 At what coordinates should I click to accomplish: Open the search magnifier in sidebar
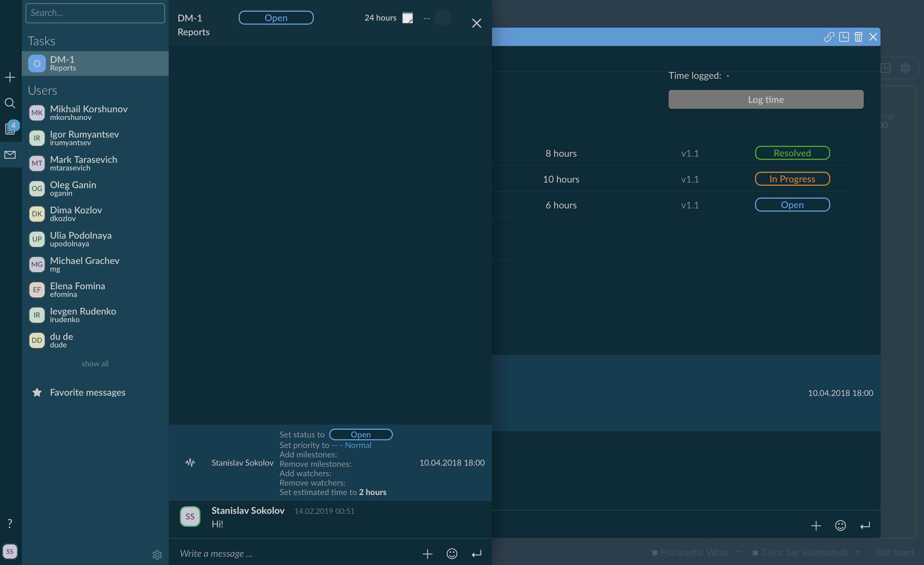click(10, 103)
